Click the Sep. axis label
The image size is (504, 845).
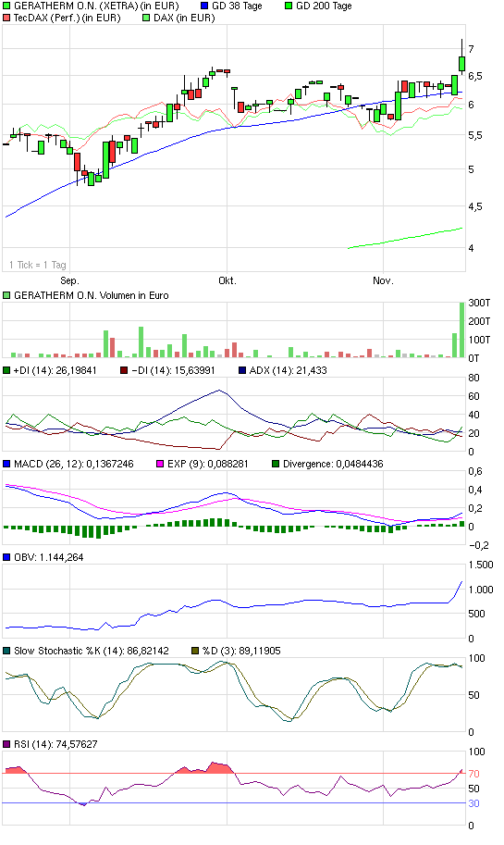[x=69, y=280]
